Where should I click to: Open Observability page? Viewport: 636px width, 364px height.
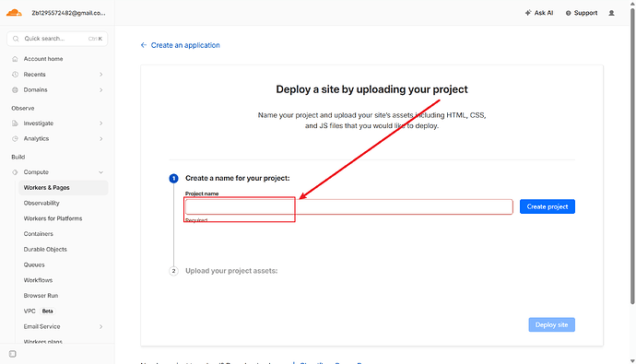(x=41, y=203)
